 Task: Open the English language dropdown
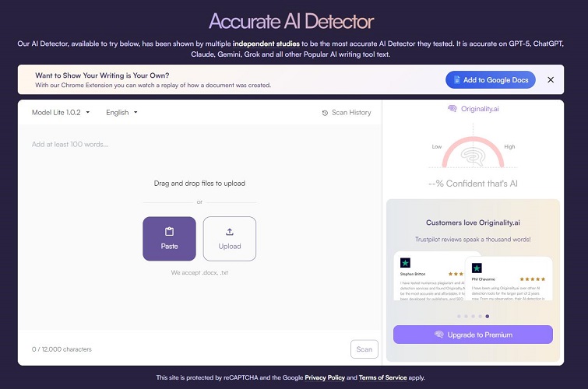click(121, 113)
